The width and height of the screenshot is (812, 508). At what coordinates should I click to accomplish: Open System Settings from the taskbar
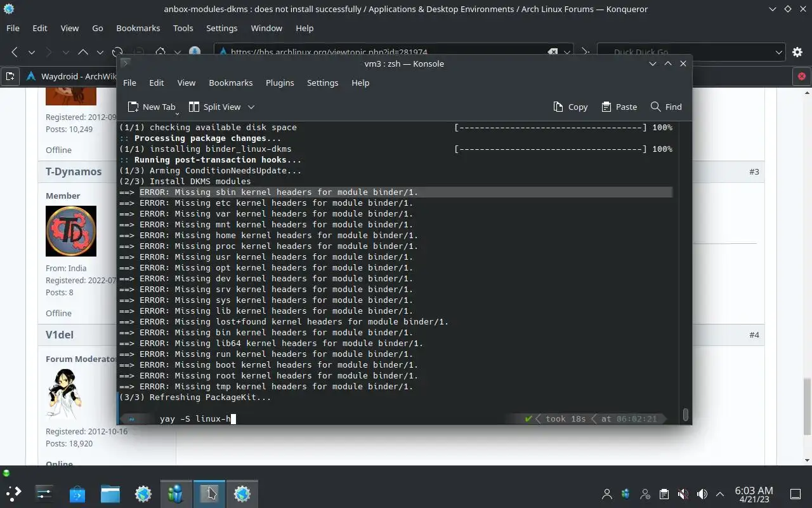(x=44, y=493)
